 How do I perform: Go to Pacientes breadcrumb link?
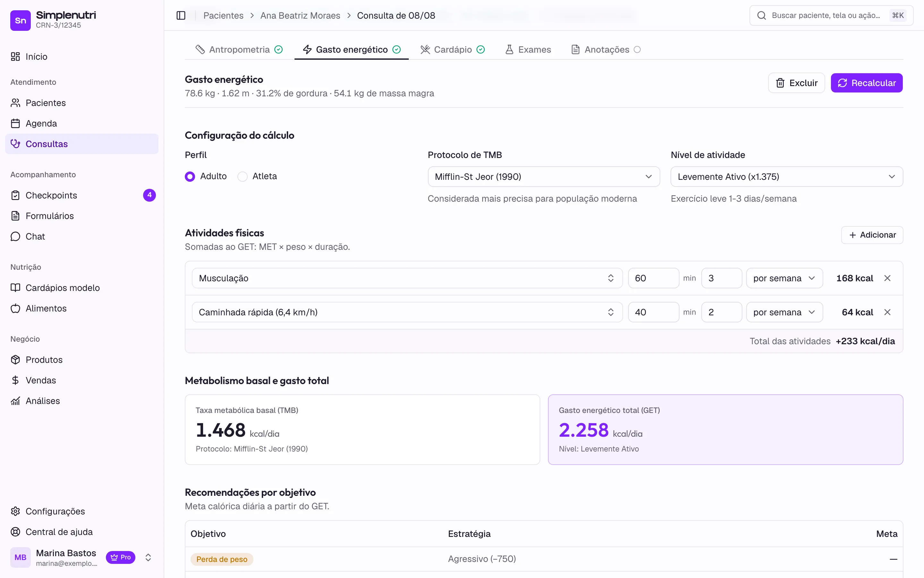(x=223, y=15)
